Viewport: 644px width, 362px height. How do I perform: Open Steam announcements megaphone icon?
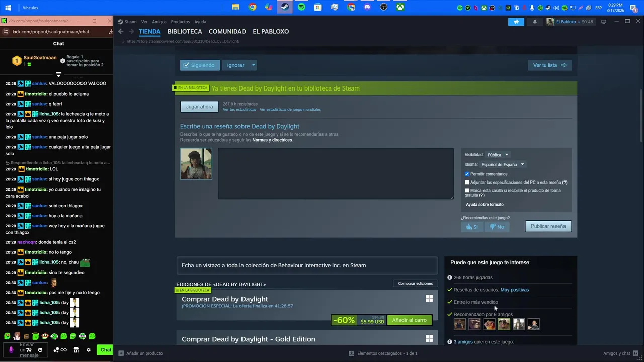point(516,22)
